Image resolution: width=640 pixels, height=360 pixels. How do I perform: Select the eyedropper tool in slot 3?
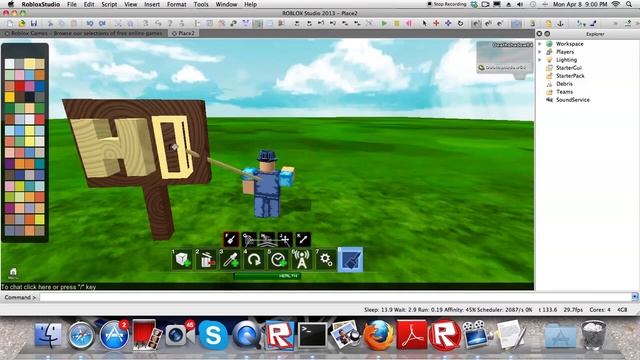[x=230, y=260]
